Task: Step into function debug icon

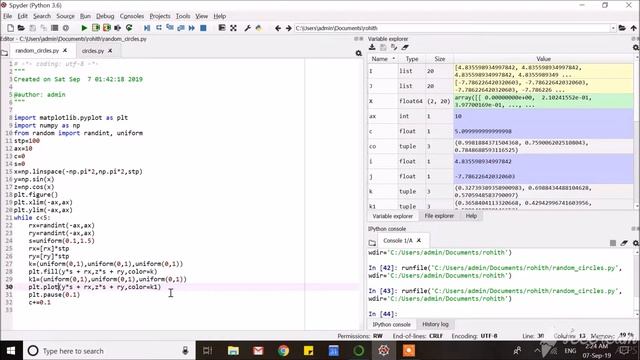Action: [170, 28]
